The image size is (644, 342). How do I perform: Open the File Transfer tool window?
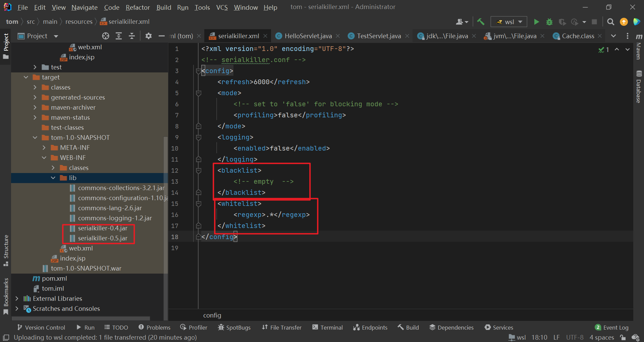pyautogui.click(x=282, y=328)
